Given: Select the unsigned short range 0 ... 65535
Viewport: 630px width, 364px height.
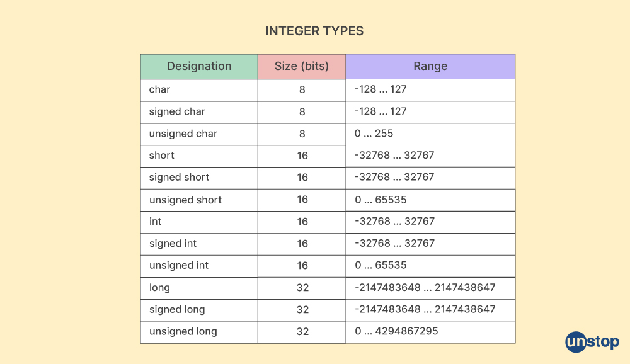Looking at the screenshot, I should pyautogui.click(x=381, y=200).
